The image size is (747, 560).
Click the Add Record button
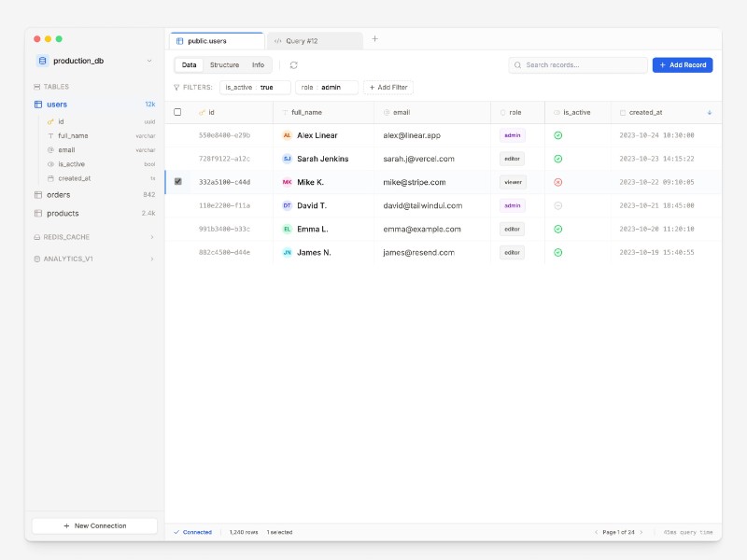(x=681, y=65)
